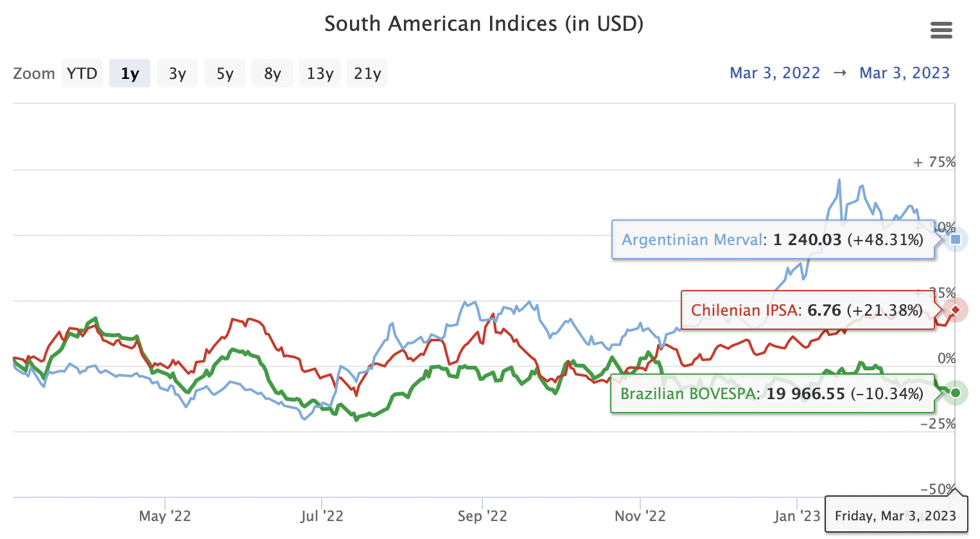980x539 pixels.
Task: Click the Chilenian IPSA tooltip label
Action: point(807,311)
